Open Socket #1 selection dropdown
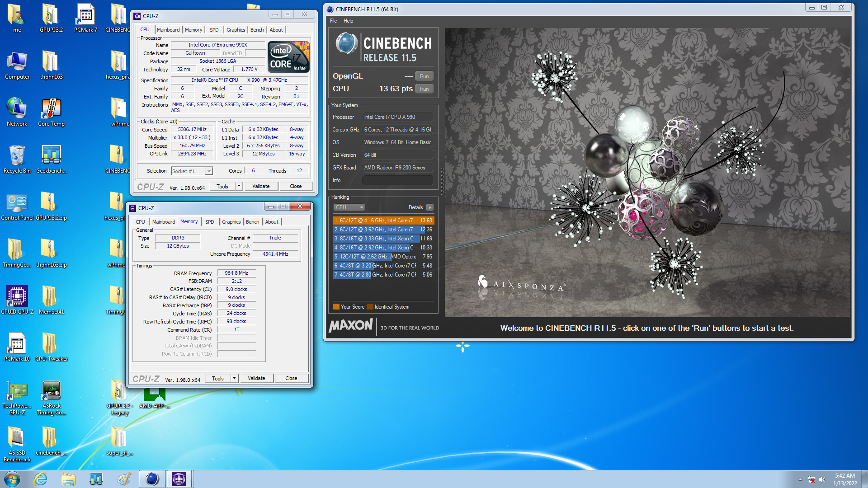Viewport: 868px width, 488px height. point(192,171)
